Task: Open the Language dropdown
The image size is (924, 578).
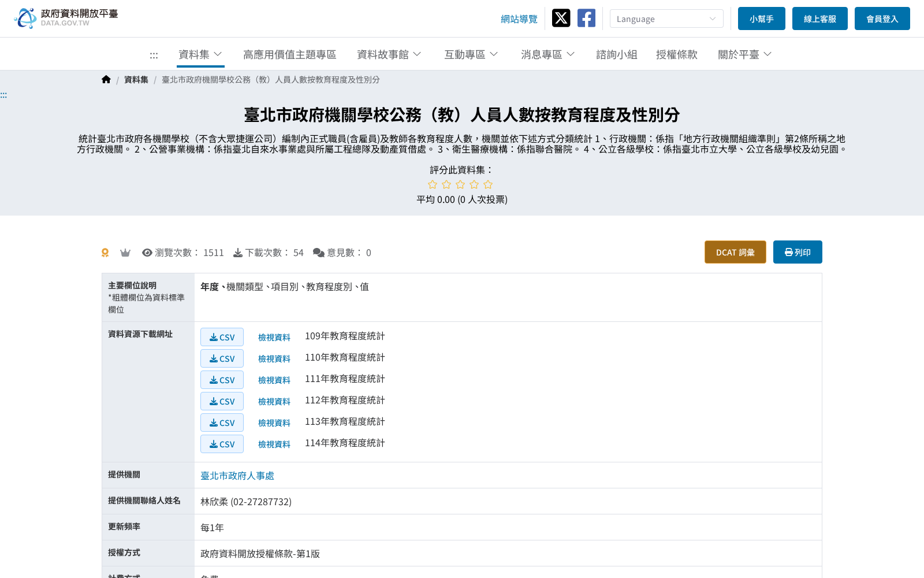Action: (x=666, y=18)
